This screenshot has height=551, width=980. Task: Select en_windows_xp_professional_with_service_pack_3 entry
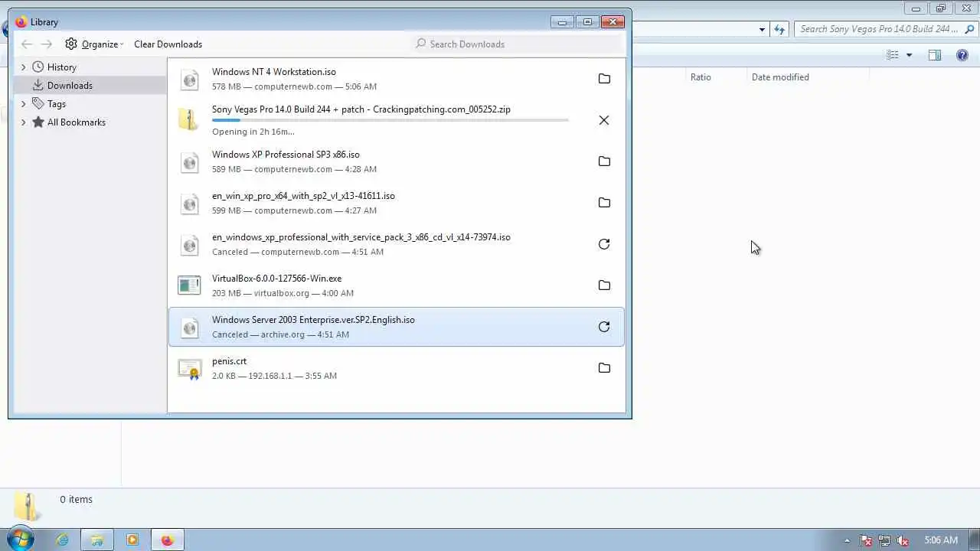[x=397, y=244]
